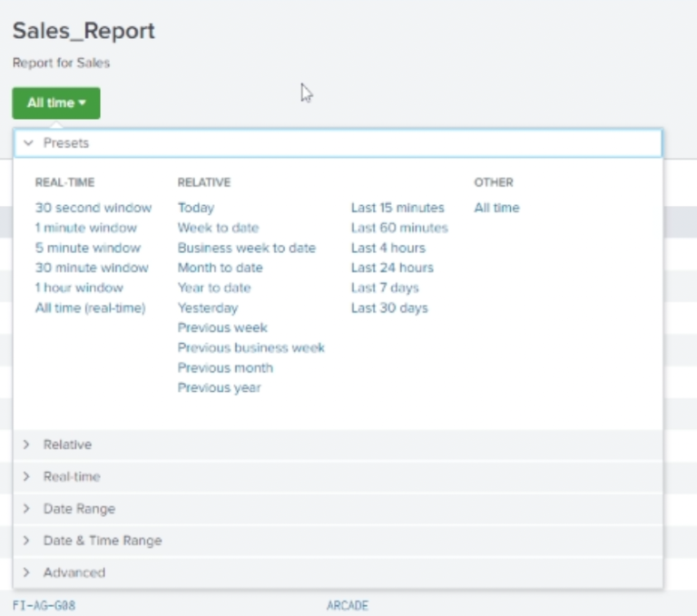Select 1 hour window preset
The height and width of the screenshot is (616, 697).
click(79, 288)
